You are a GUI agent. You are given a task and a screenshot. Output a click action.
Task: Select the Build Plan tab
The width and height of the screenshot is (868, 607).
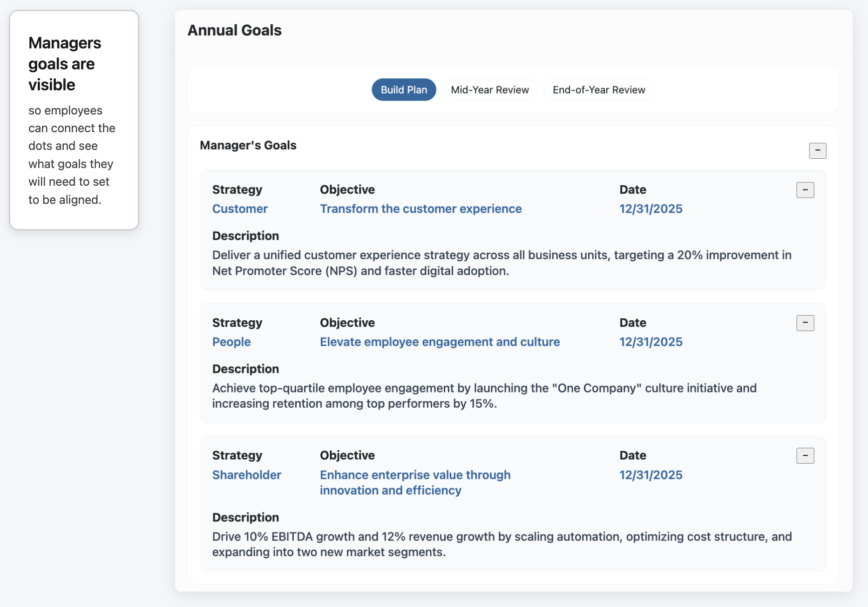403,89
